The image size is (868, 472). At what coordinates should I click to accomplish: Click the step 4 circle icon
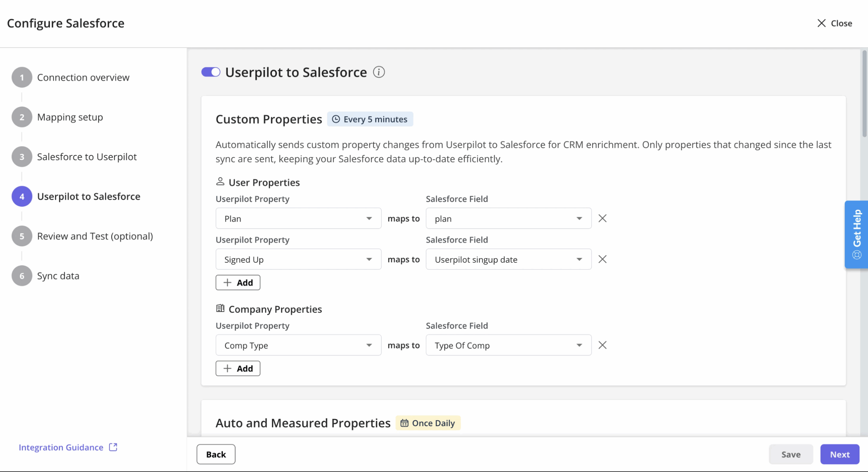(x=22, y=196)
